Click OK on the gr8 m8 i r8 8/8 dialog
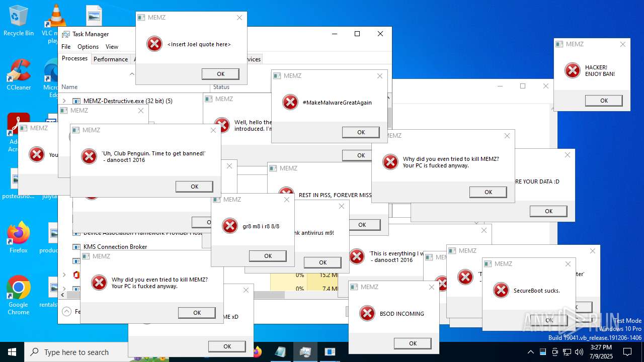Image resolution: width=644 pixels, height=362 pixels. [268, 256]
